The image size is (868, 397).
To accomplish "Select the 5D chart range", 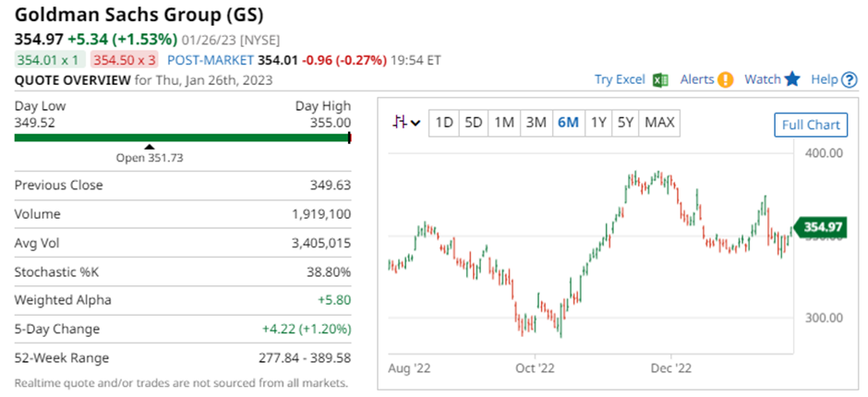I will pyautogui.click(x=474, y=122).
